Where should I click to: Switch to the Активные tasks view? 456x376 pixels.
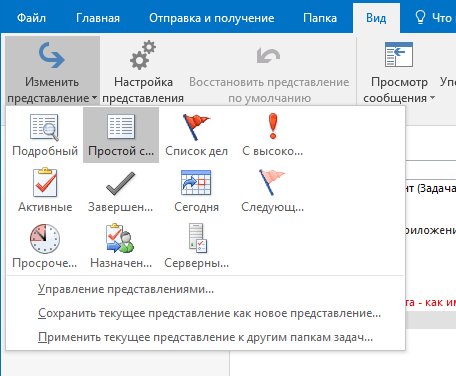coord(45,191)
